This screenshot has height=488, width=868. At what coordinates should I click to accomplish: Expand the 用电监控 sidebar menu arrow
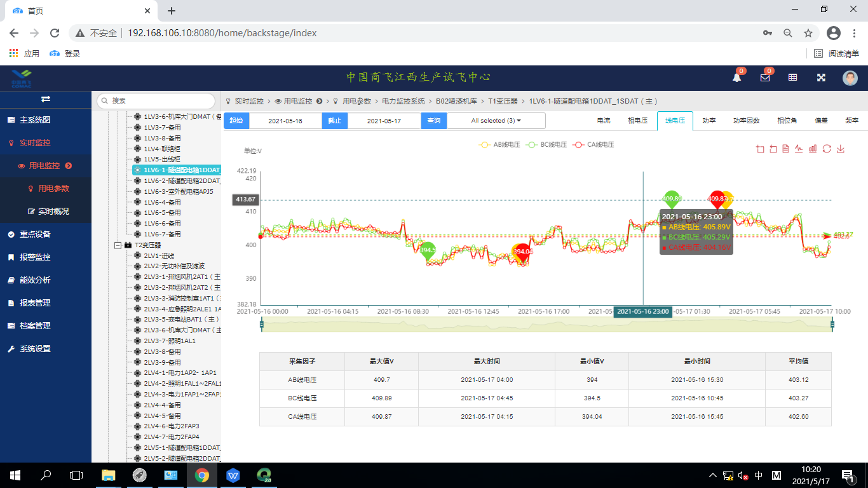point(69,166)
